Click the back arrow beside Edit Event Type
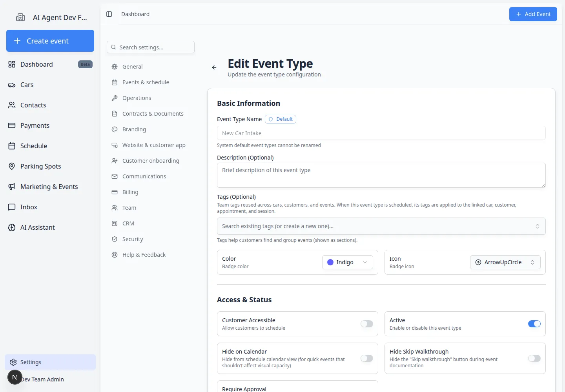The height and width of the screenshot is (392, 565). pos(214,67)
